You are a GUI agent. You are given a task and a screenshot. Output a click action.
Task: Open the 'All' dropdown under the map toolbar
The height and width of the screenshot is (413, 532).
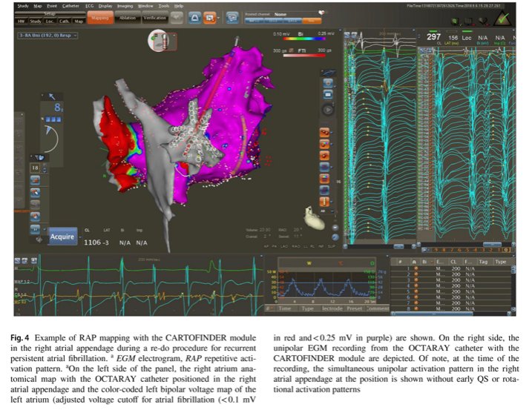point(327,211)
